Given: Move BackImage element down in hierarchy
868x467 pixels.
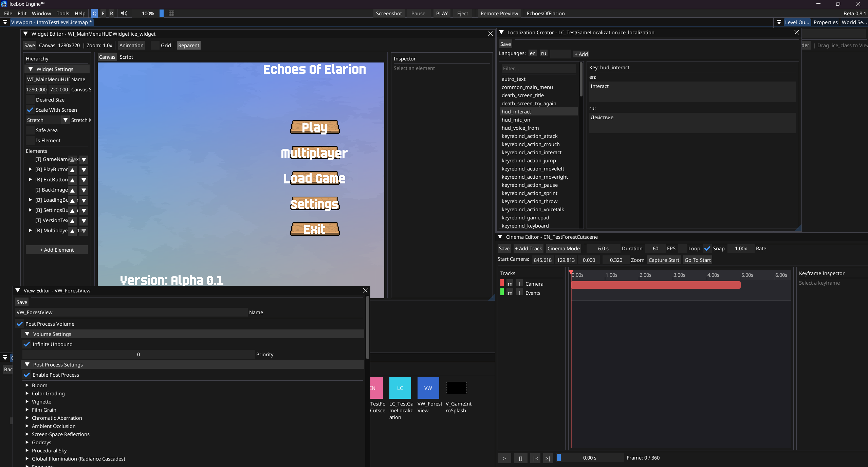Looking at the screenshot, I should click(x=84, y=190).
